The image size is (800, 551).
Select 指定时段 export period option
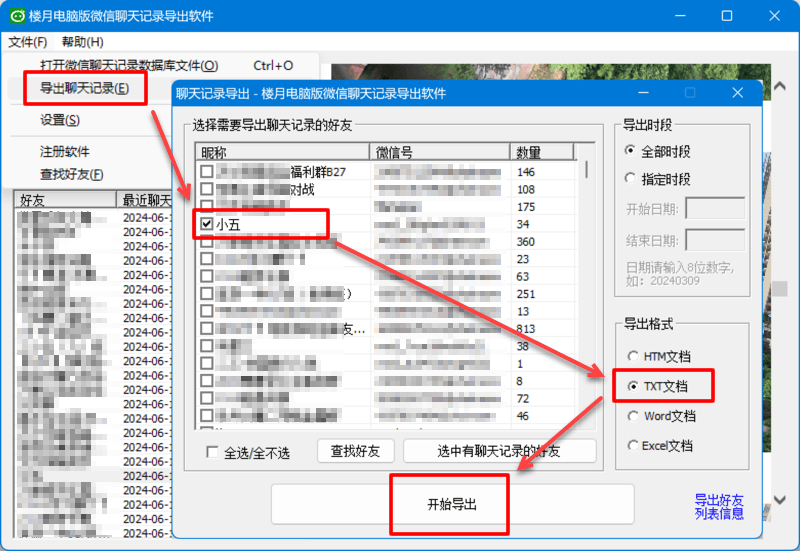631,178
